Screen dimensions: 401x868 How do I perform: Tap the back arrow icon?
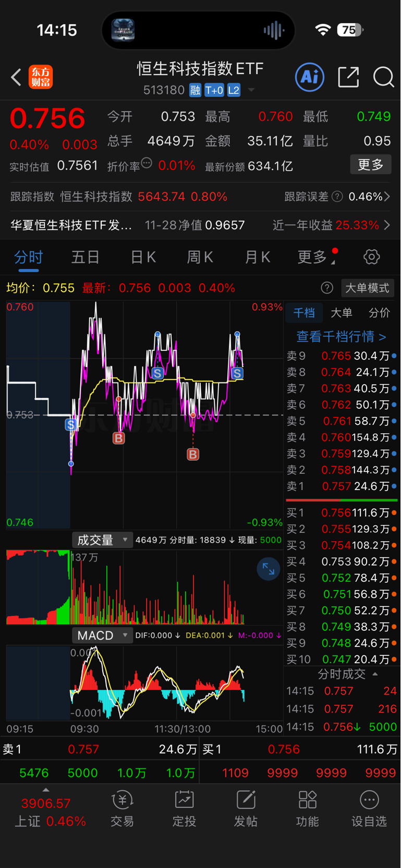[x=16, y=78]
